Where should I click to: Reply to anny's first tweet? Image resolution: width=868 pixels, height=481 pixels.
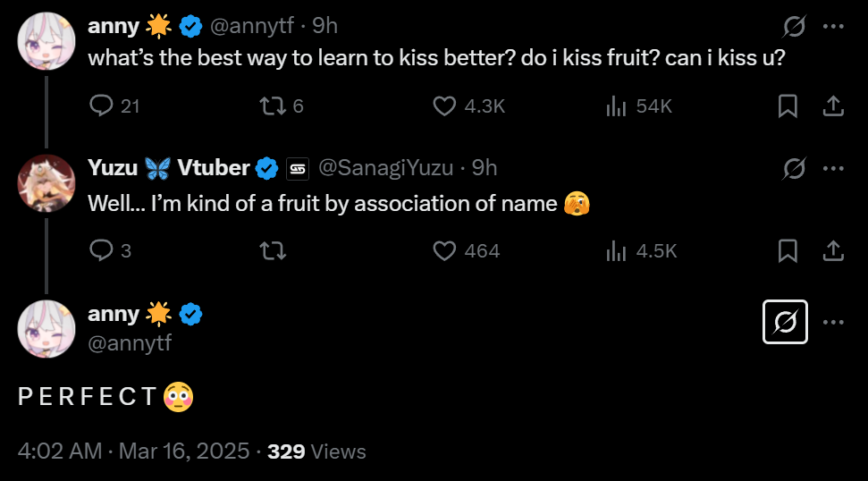[101, 106]
